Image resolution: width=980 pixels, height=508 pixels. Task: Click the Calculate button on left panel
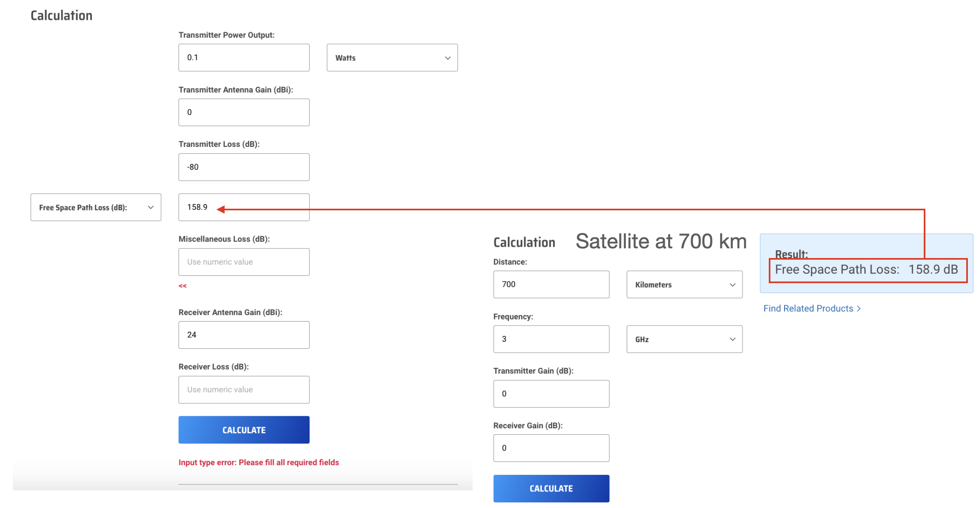point(244,430)
